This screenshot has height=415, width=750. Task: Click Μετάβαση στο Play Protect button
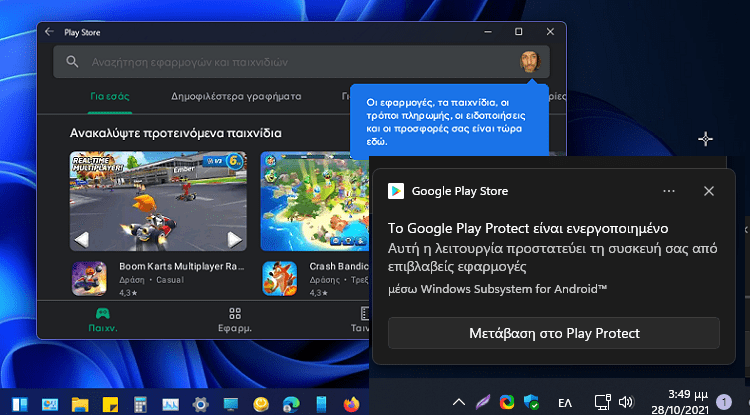point(554,333)
